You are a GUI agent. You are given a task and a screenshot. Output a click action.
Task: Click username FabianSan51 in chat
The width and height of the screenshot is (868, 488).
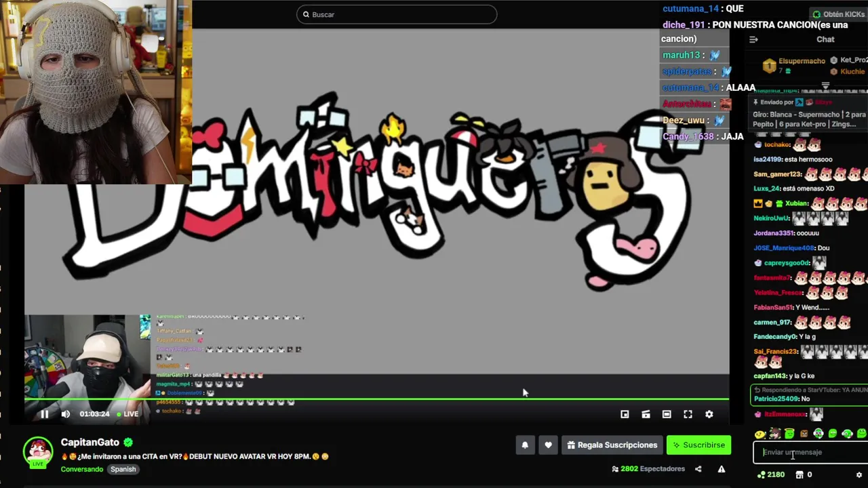[773, 307]
